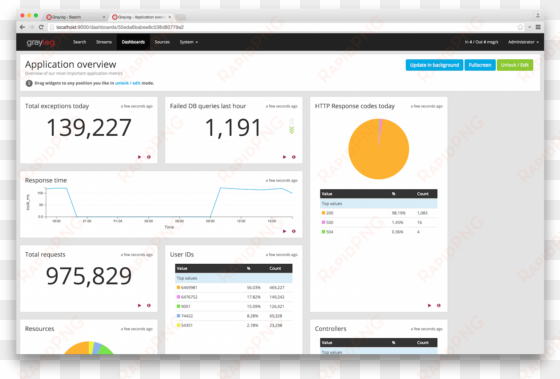Select Dashboards in the navbar
This screenshot has width=560, height=379.
point(133,42)
